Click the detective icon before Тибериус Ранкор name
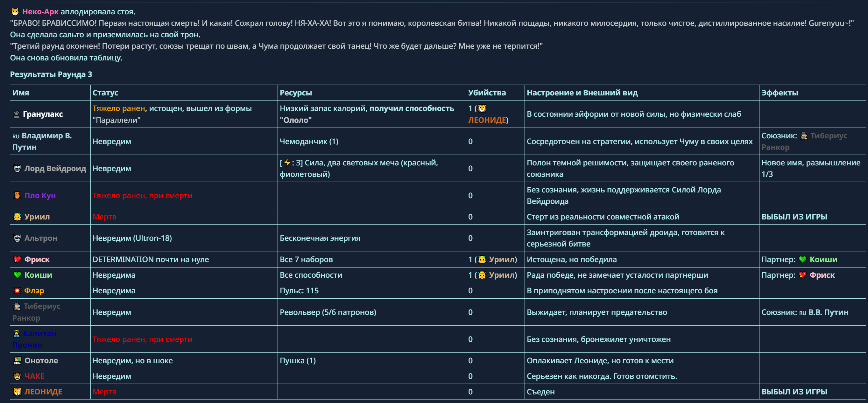The height and width of the screenshot is (403, 868). (x=17, y=306)
